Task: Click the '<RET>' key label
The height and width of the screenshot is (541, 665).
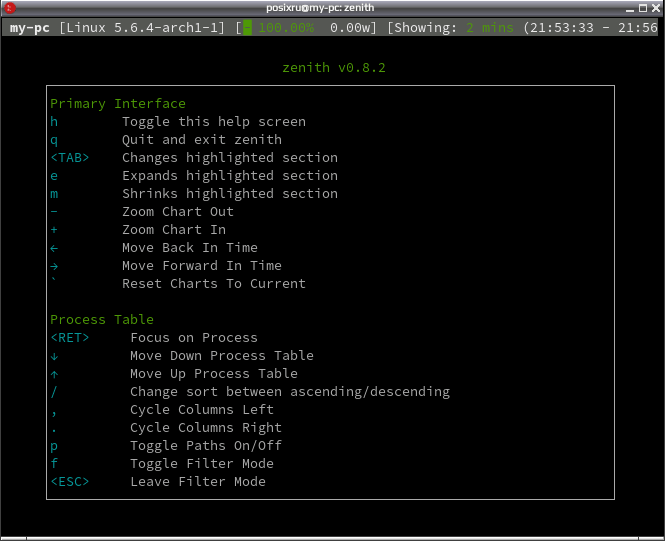Action: (70, 338)
